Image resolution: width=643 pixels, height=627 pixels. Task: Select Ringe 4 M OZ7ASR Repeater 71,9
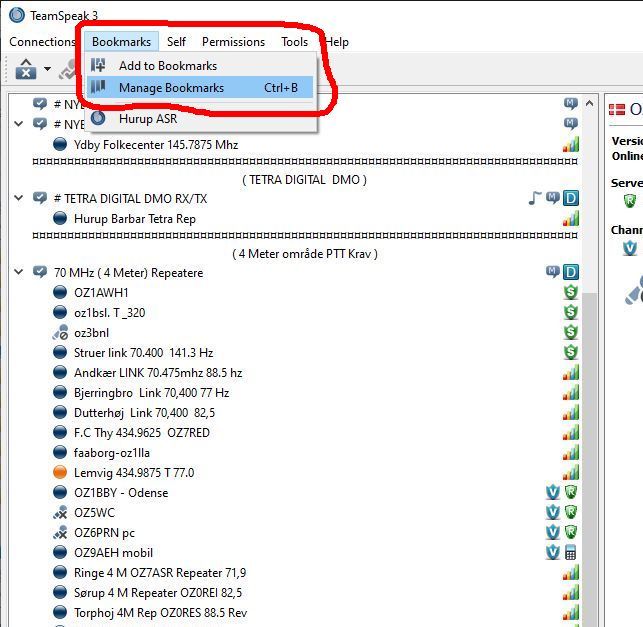click(x=160, y=572)
